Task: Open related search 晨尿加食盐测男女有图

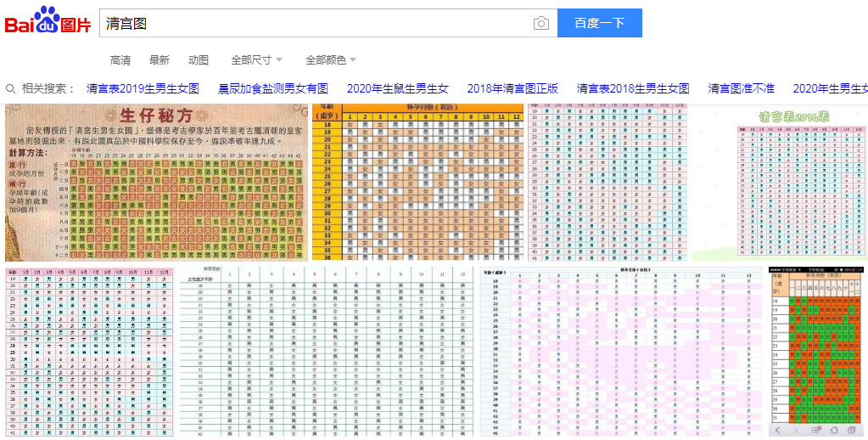Action: tap(273, 88)
